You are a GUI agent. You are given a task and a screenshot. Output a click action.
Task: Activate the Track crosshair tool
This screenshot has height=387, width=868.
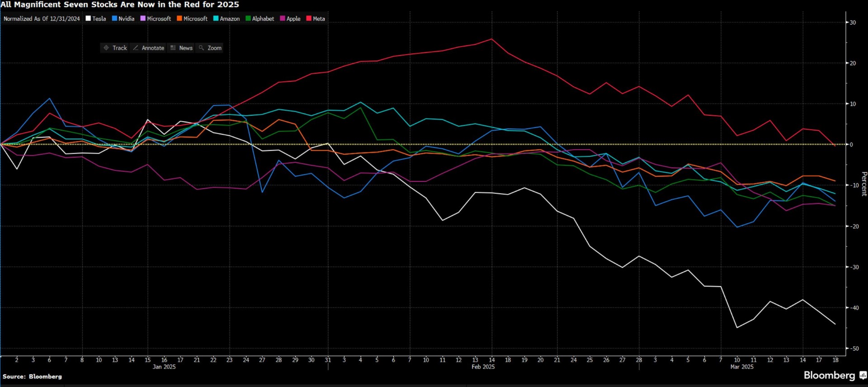pyautogui.click(x=115, y=48)
